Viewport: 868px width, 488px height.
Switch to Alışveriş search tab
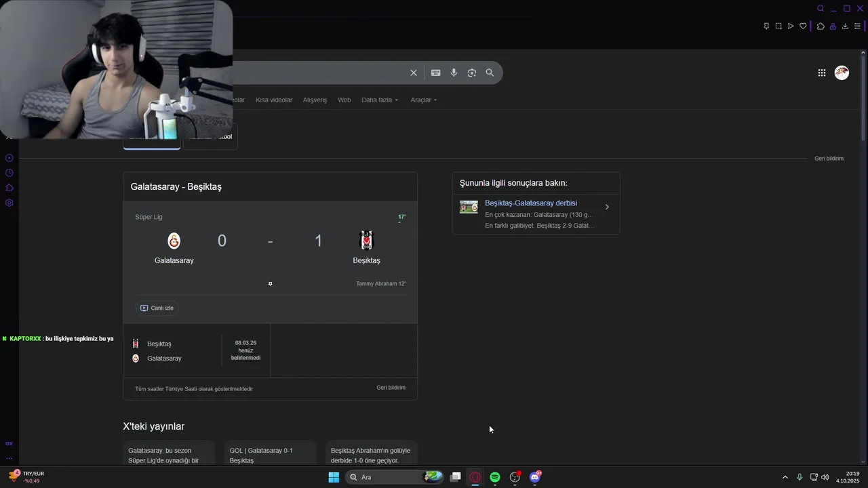coord(315,100)
